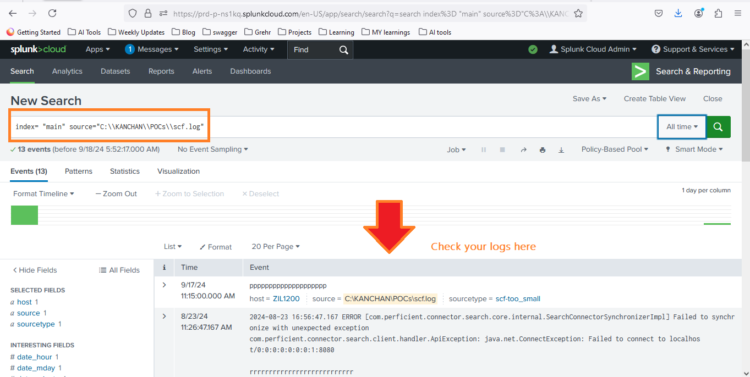
Task: Open Support & Services menu
Action: [x=693, y=49]
